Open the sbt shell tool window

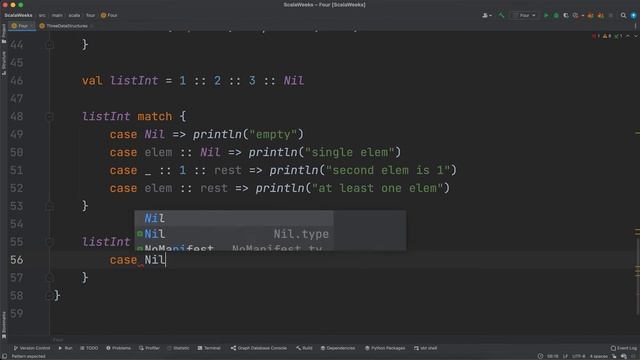[425, 348]
